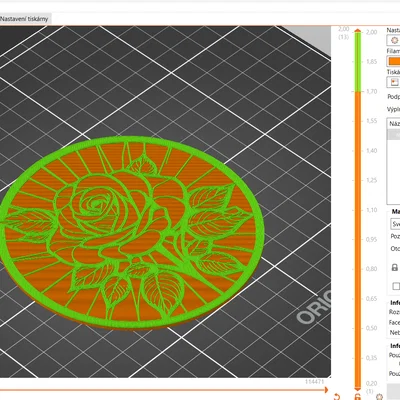Open the Nastavení tiskárny tab
The height and width of the screenshot is (400, 400).
[24, 19]
